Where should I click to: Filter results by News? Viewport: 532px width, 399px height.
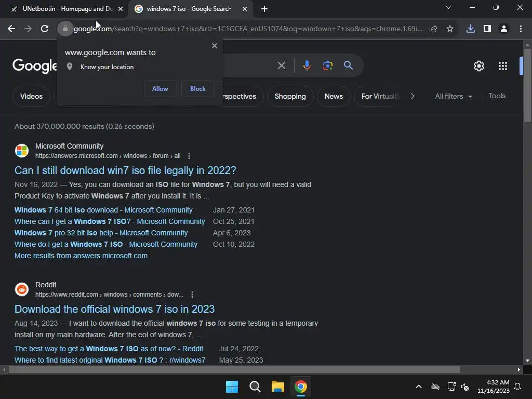click(334, 96)
